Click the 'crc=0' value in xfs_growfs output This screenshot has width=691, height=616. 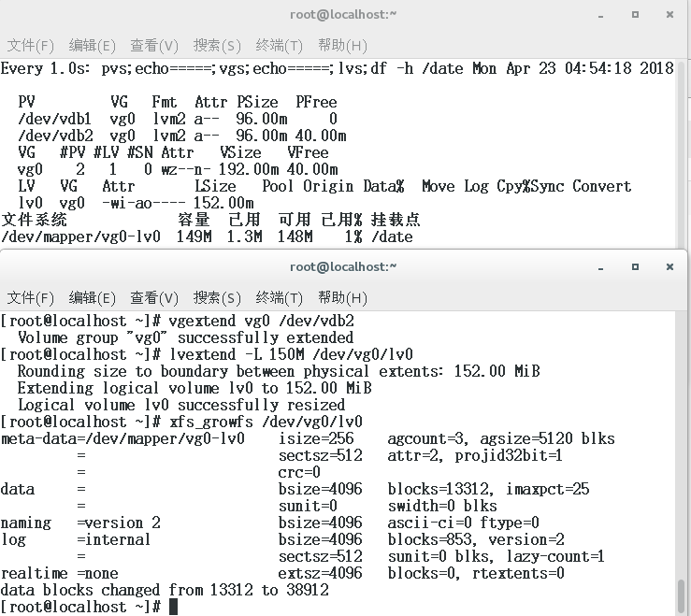pyautogui.click(x=299, y=472)
